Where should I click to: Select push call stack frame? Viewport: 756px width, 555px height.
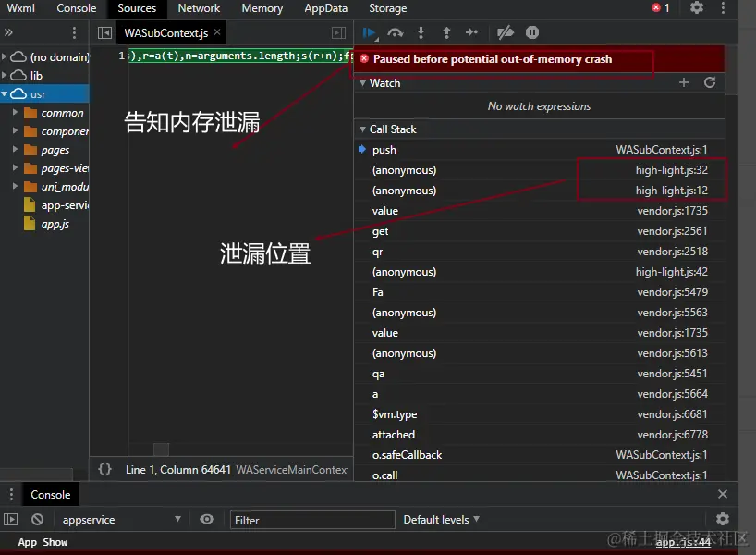click(539, 150)
